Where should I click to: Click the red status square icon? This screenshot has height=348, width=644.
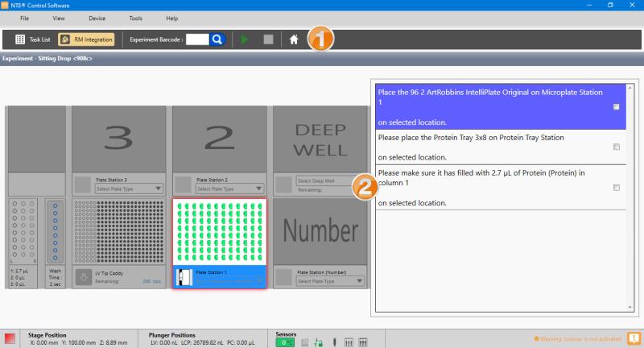coord(10,339)
